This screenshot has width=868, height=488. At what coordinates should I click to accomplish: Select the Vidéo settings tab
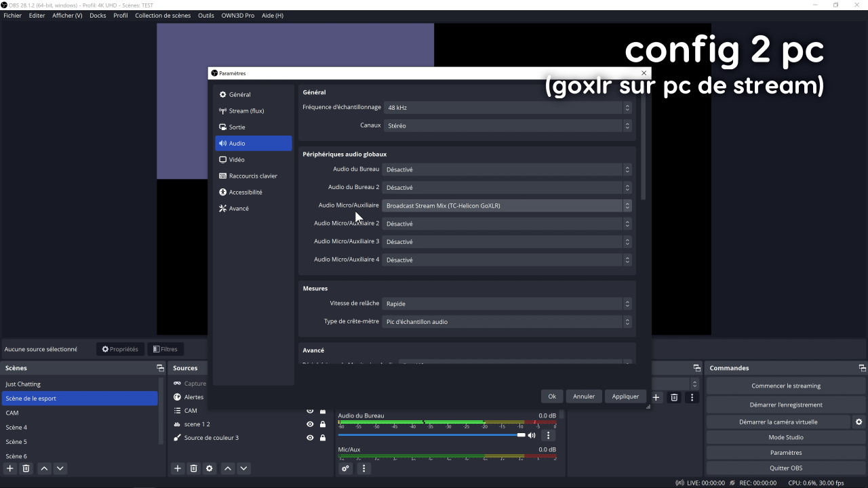(235, 159)
